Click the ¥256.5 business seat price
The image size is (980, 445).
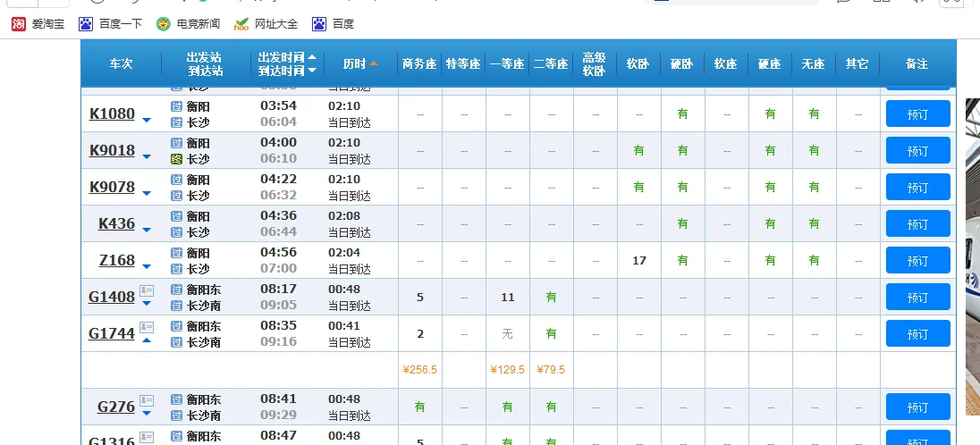[420, 369]
